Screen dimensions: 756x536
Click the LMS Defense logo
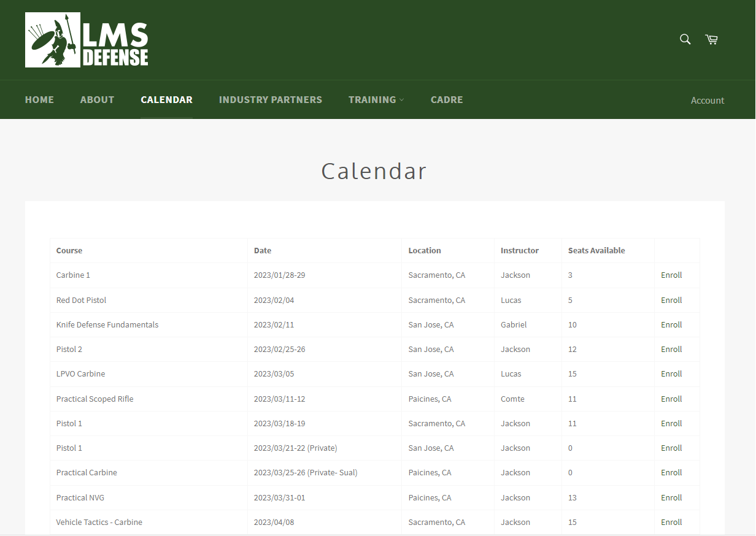[x=87, y=40]
